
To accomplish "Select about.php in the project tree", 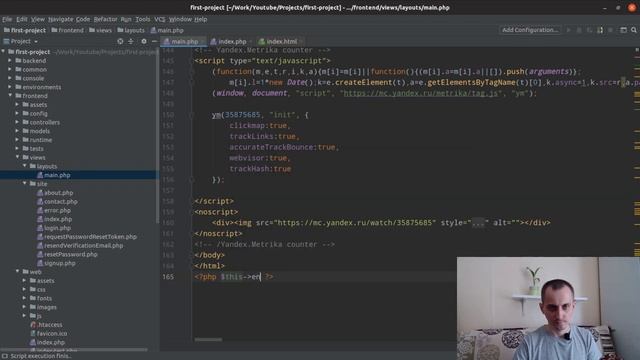I will click(x=55, y=193).
